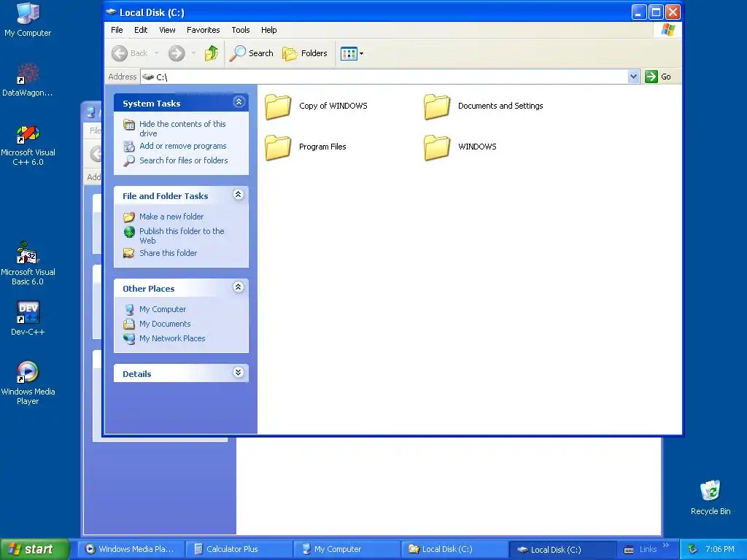The height and width of the screenshot is (560, 747).
Task: Click the Publish to Web globe icon
Action: [x=129, y=232]
